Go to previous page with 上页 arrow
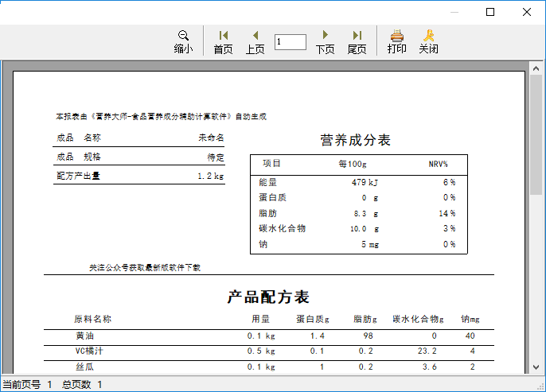Image resolution: width=546 pixels, height=392 pixels. coord(255,42)
